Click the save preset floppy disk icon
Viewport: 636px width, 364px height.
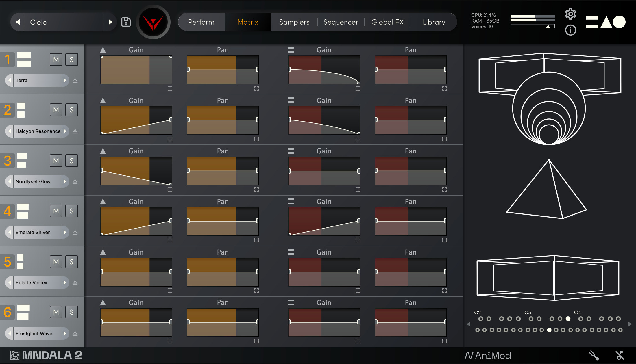coord(126,22)
